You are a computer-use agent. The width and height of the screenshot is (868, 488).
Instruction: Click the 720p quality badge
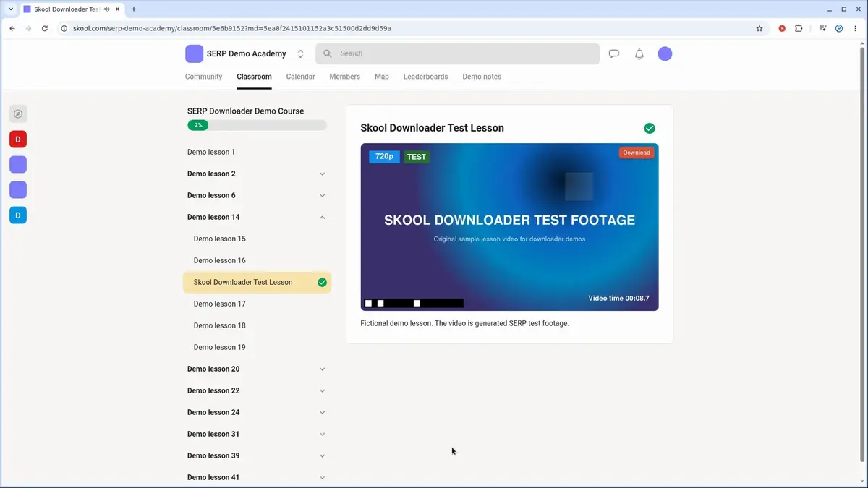(x=384, y=157)
